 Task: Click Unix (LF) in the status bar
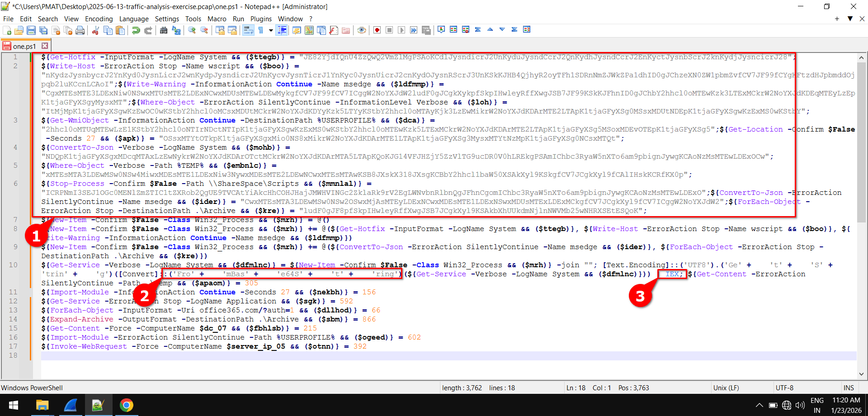tap(726, 388)
